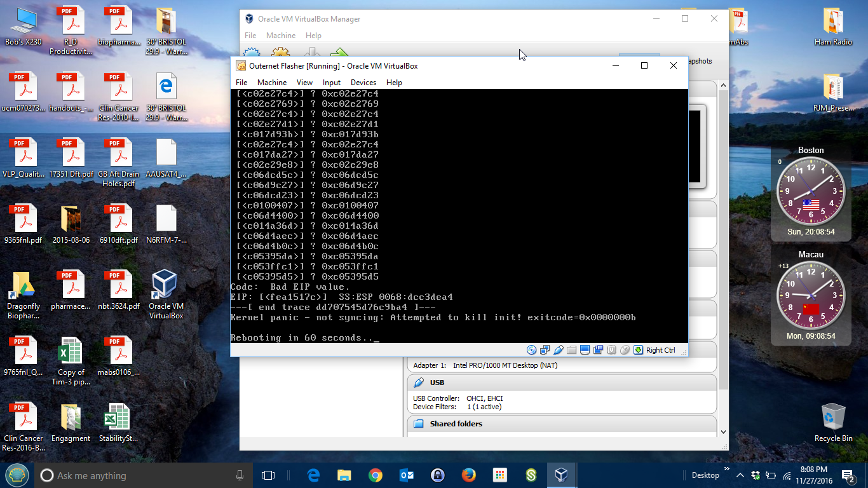Click the display status icon
The height and width of the screenshot is (488, 868).
(x=585, y=350)
